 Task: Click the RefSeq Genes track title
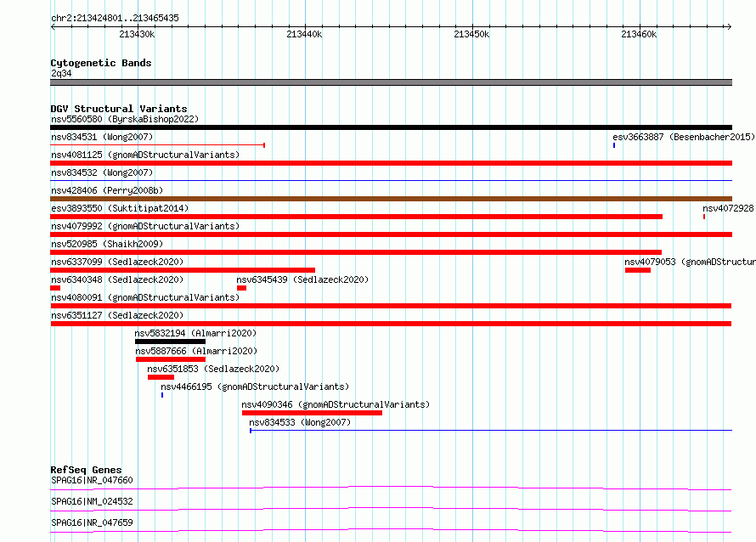click(86, 470)
